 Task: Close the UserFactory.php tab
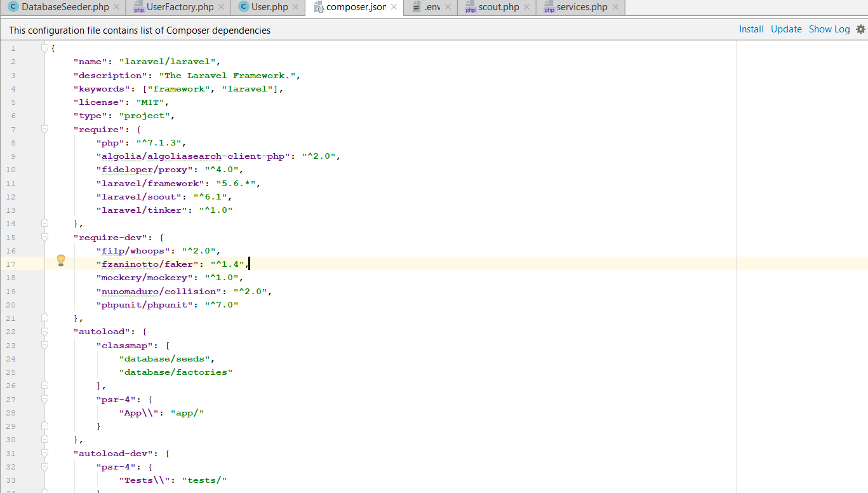221,7
